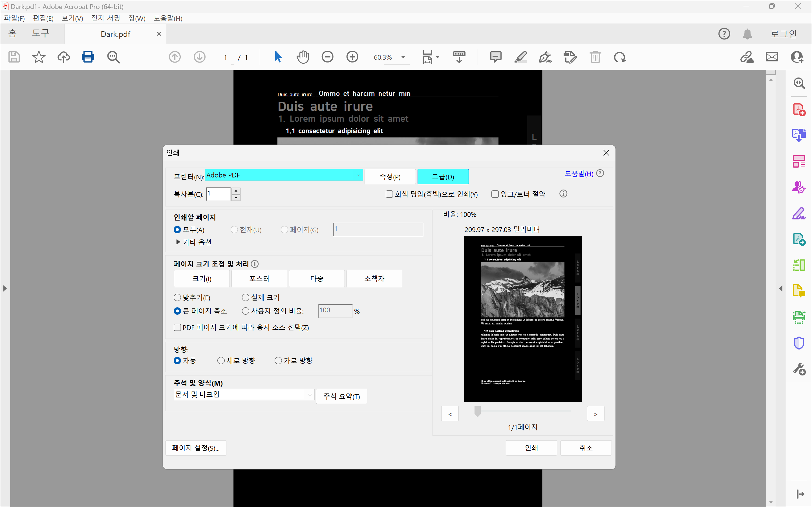Select the landscape 가로 방향 radio button
The height and width of the screenshot is (507, 812).
pyautogui.click(x=278, y=361)
